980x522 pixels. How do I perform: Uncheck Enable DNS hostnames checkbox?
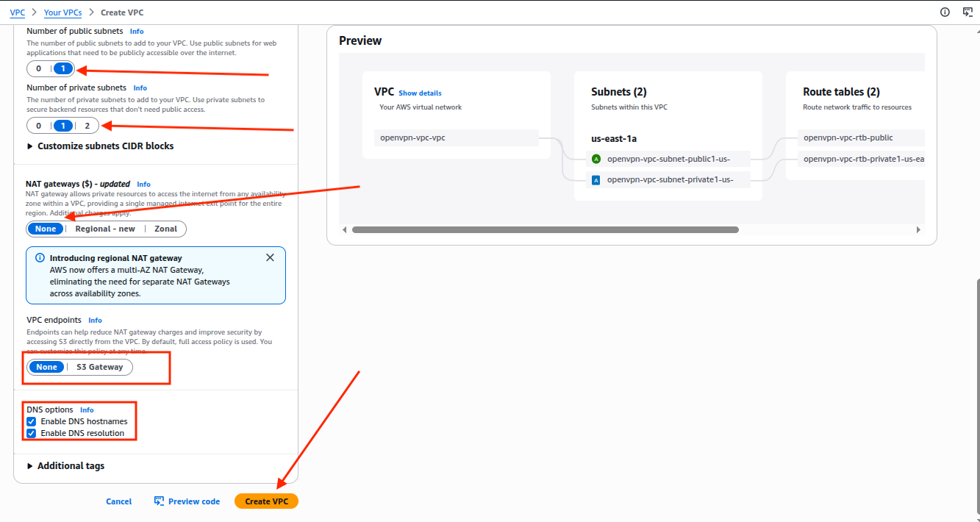point(32,421)
